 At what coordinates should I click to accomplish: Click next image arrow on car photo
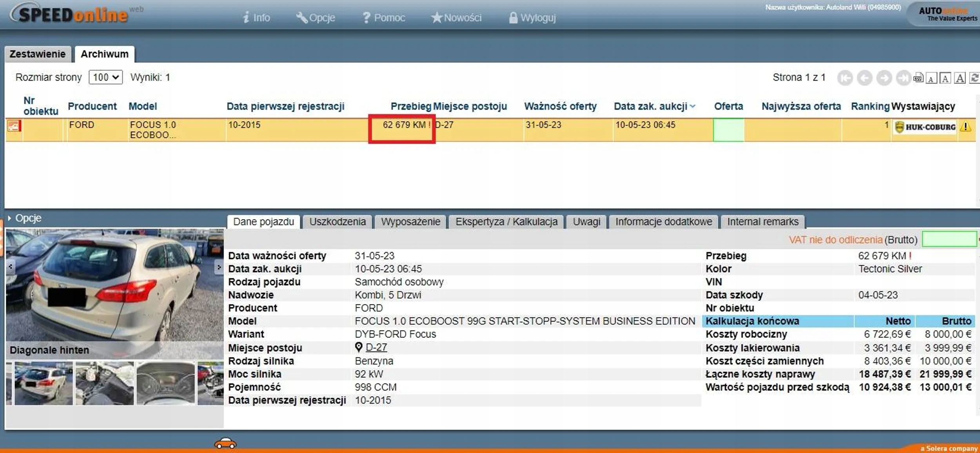218,267
